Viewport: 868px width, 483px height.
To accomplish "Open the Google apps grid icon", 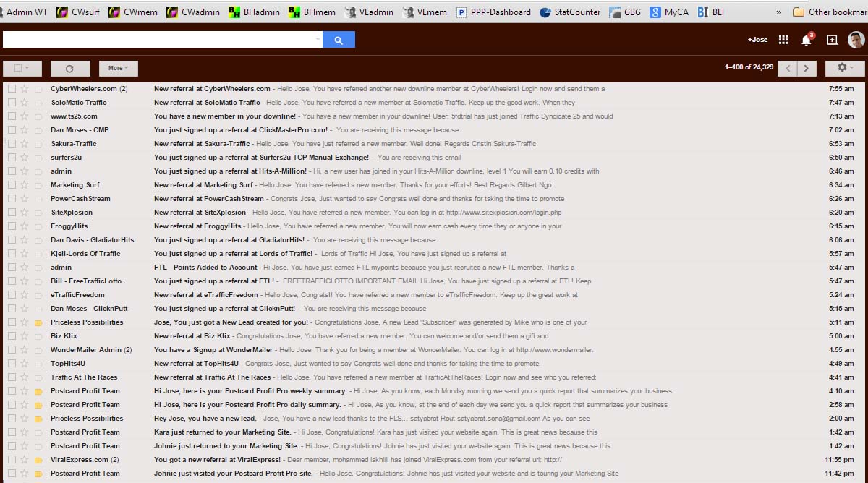I will pyautogui.click(x=783, y=40).
